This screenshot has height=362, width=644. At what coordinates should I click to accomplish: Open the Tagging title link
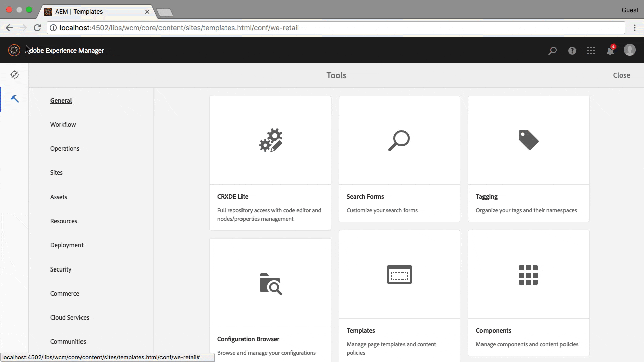pos(487,197)
